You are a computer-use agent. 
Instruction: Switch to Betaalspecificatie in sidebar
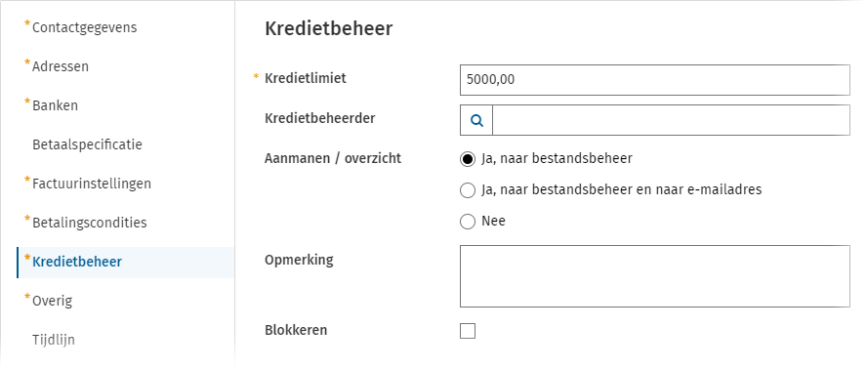click(x=87, y=144)
